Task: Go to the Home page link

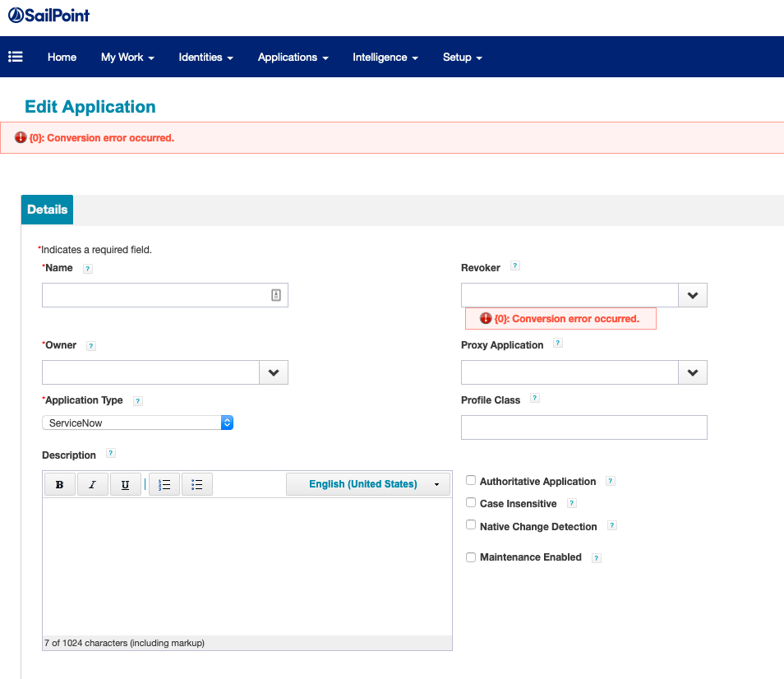Action: click(62, 57)
